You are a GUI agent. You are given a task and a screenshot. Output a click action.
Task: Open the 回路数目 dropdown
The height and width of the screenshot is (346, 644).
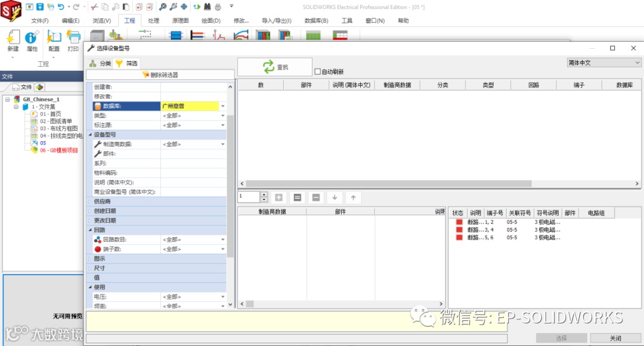tap(222, 239)
